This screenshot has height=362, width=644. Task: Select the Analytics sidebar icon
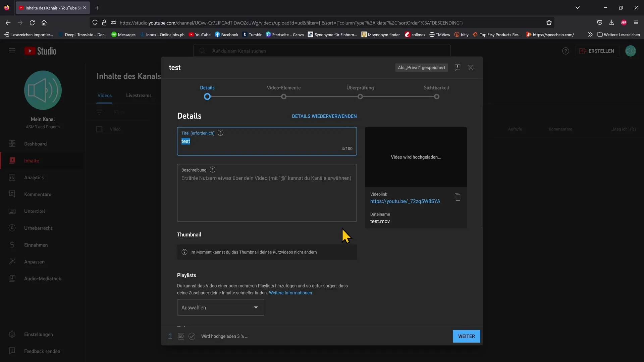pyautogui.click(x=12, y=178)
